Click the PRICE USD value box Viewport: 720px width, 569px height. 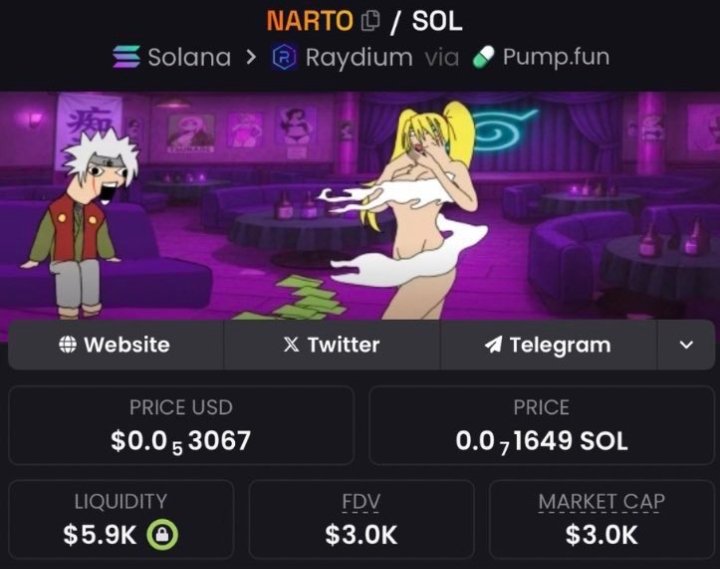pos(181,425)
